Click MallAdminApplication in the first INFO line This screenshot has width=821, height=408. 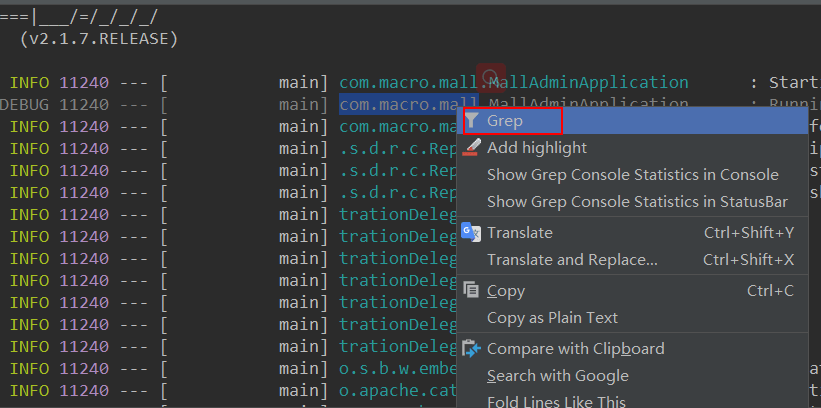click(589, 82)
